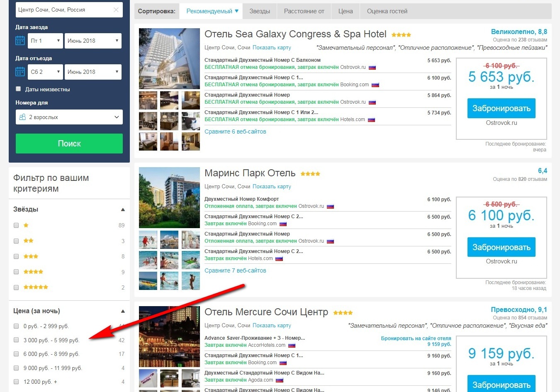This screenshot has height=392, width=560.
Task: Tick the 1-star filter checkbox
Action: coord(16,225)
